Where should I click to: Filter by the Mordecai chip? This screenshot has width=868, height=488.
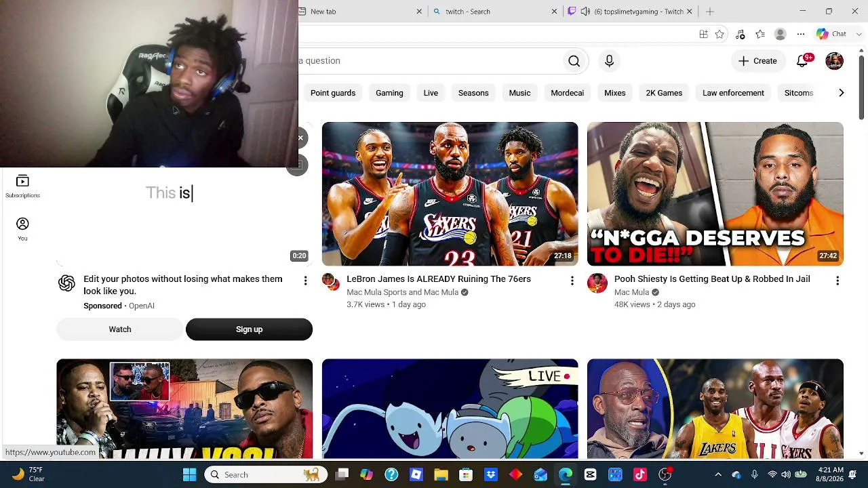(568, 93)
